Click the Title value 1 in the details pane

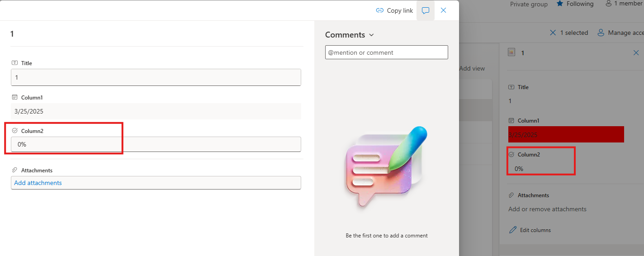(510, 101)
